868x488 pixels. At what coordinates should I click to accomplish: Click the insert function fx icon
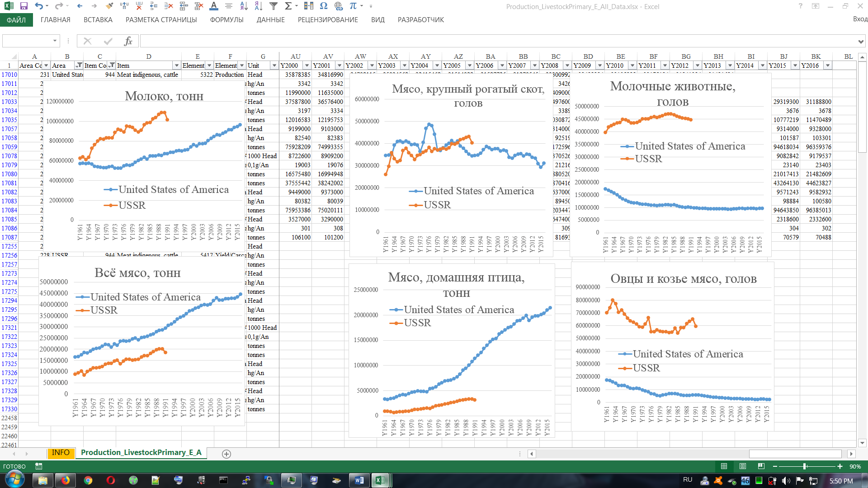[128, 41]
